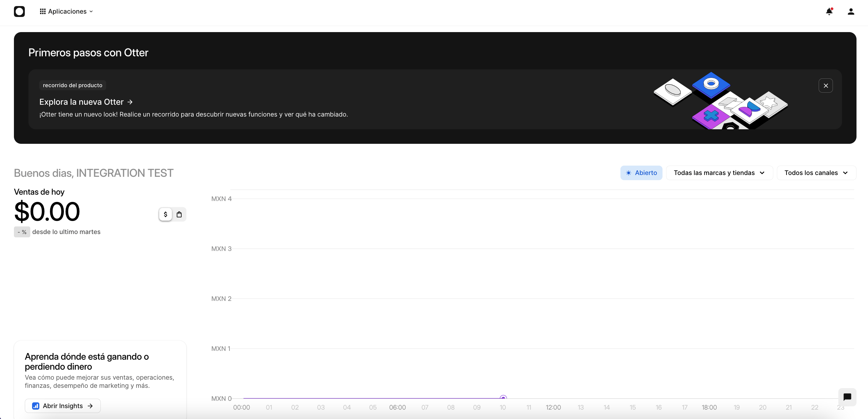
Task: Dismiss the Primeros pasos banner with the X
Action: point(826,85)
